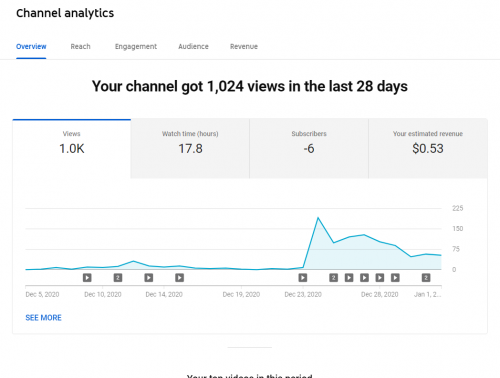Click the play marker above Dec 23, 2020

tap(303, 278)
